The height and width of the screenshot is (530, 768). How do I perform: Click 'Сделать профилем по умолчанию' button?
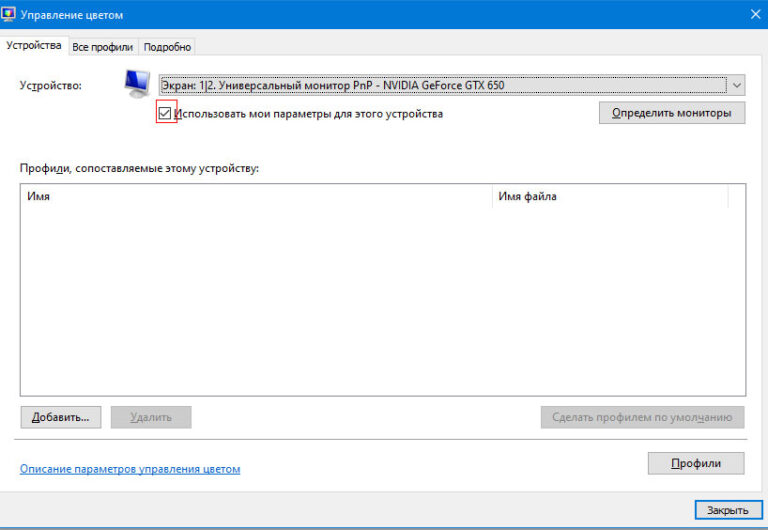click(642, 417)
